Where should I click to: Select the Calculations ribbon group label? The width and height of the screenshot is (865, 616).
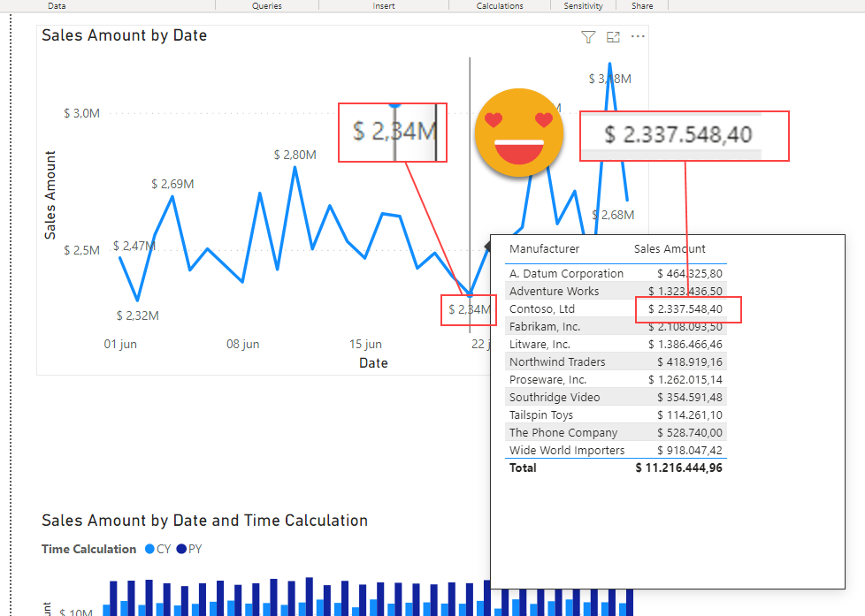tap(500, 6)
